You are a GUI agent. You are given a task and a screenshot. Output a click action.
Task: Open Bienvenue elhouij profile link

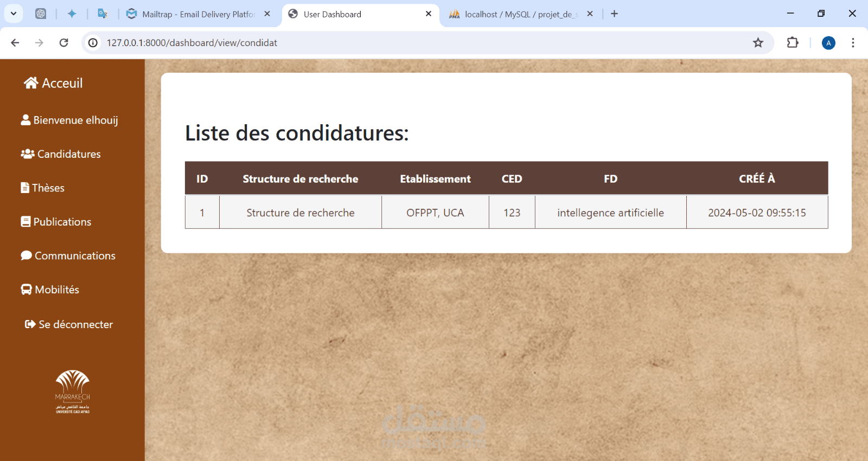[69, 120]
